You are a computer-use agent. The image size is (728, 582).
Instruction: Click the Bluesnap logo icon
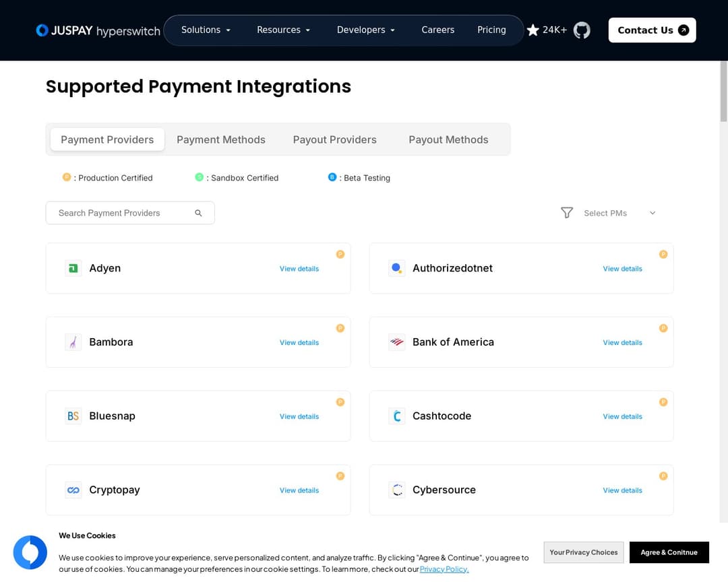pyautogui.click(x=73, y=416)
